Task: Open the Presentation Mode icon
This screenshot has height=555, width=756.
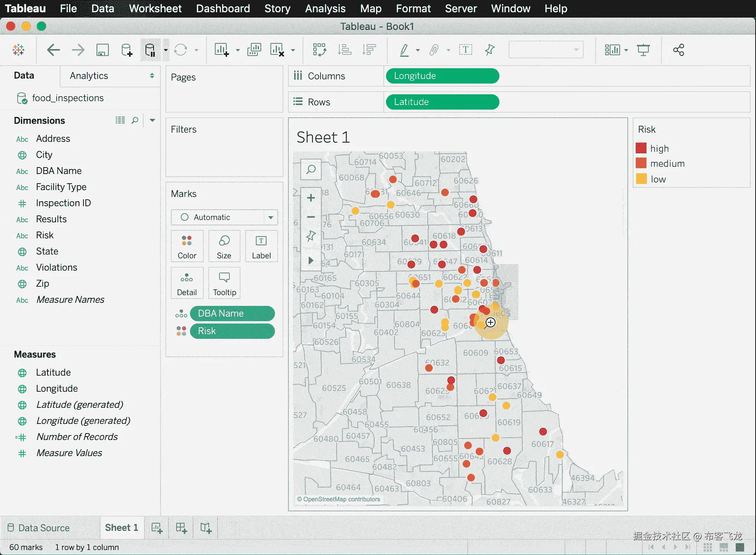Action: tap(643, 50)
